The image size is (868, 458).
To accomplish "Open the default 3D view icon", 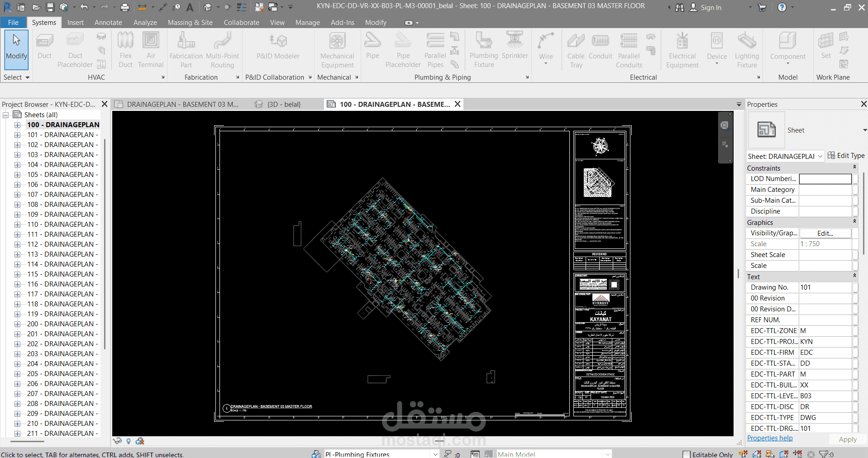I will click(x=208, y=7).
